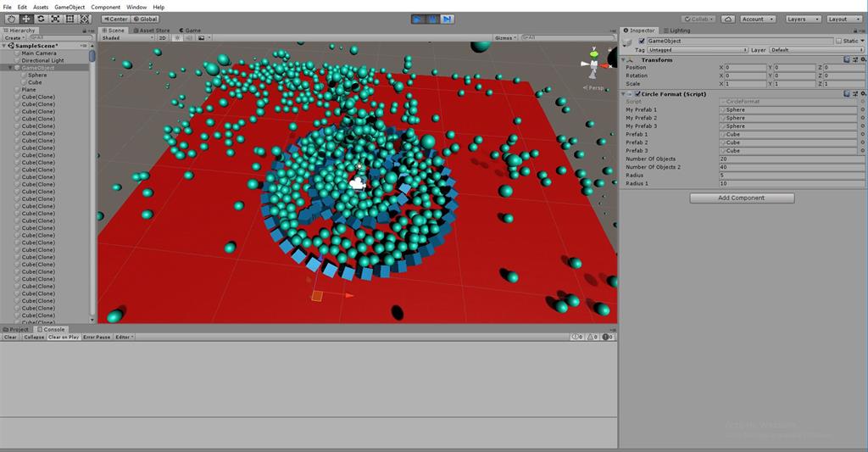Open the Account dropdown

click(x=758, y=19)
